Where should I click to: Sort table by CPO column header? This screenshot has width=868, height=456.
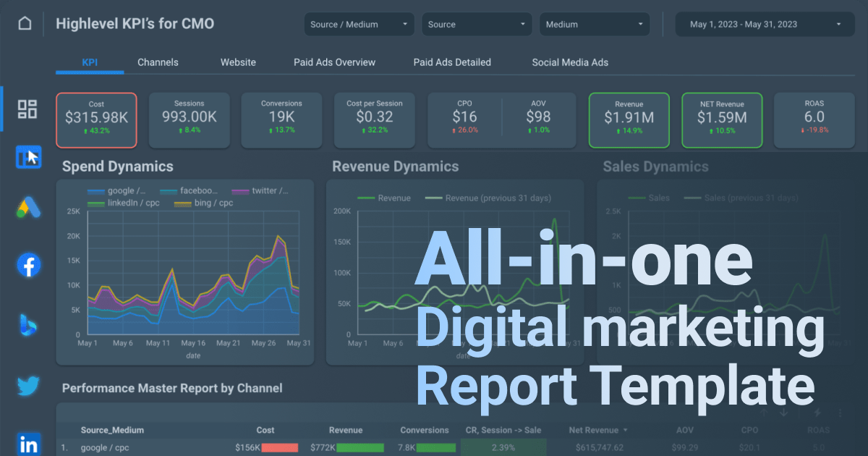tap(749, 430)
